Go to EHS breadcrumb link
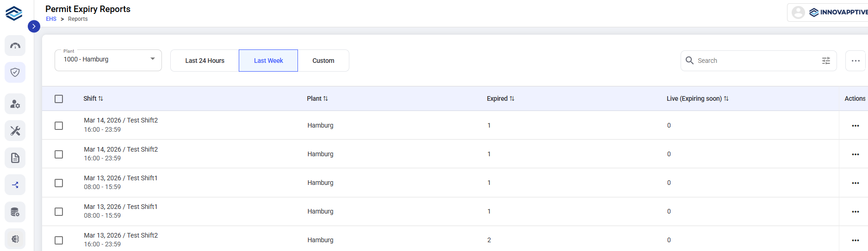The width and height of the screenshot is (868, 251). (x=51, y=19)
